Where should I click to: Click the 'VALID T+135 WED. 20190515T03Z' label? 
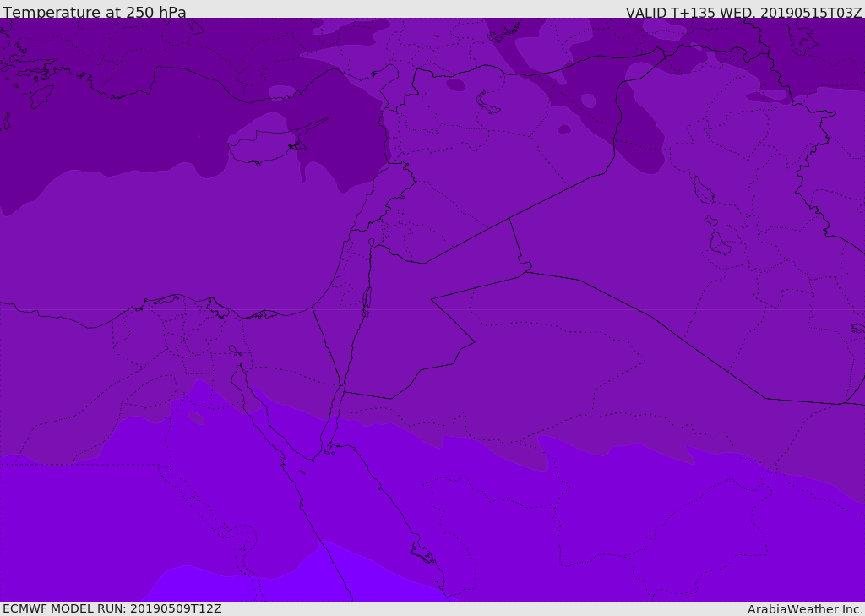coord(743,12)
